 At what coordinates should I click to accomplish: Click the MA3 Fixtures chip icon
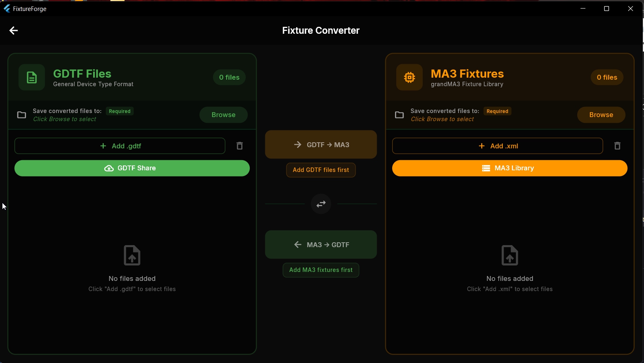click(x=409, y=77)
